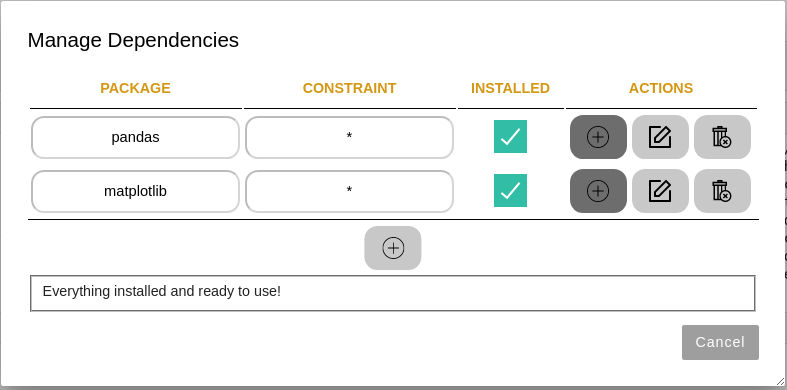Toggle the installed checkmark for pandas
Image resolution: width=787 pixels, height=390 pixels.
[510, 137]
